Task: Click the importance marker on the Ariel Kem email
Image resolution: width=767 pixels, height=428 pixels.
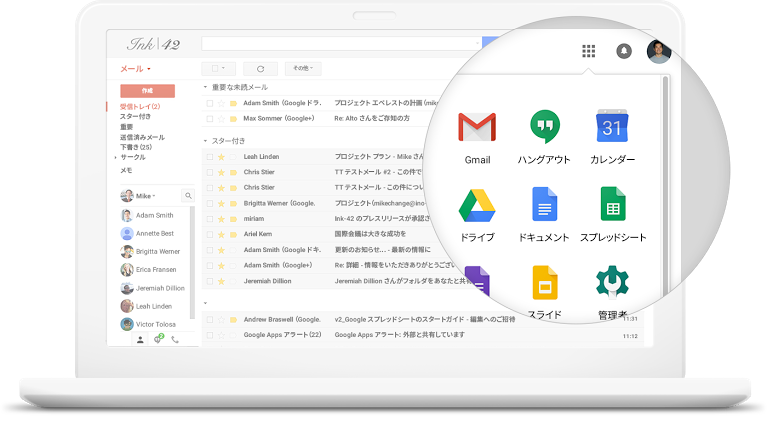Action: pyautogui.click(x=233, y=234)
